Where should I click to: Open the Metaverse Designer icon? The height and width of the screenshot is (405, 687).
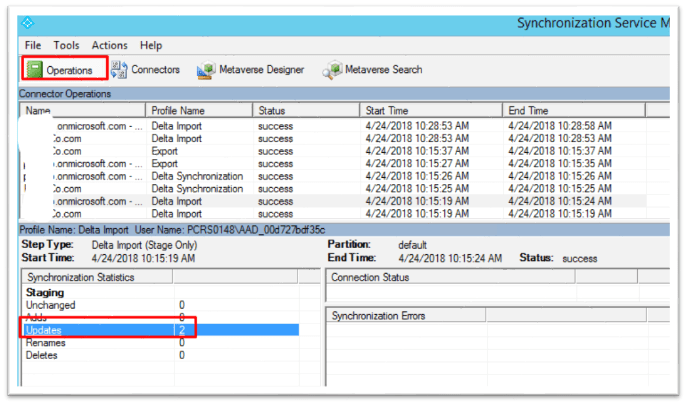point(207,70)
